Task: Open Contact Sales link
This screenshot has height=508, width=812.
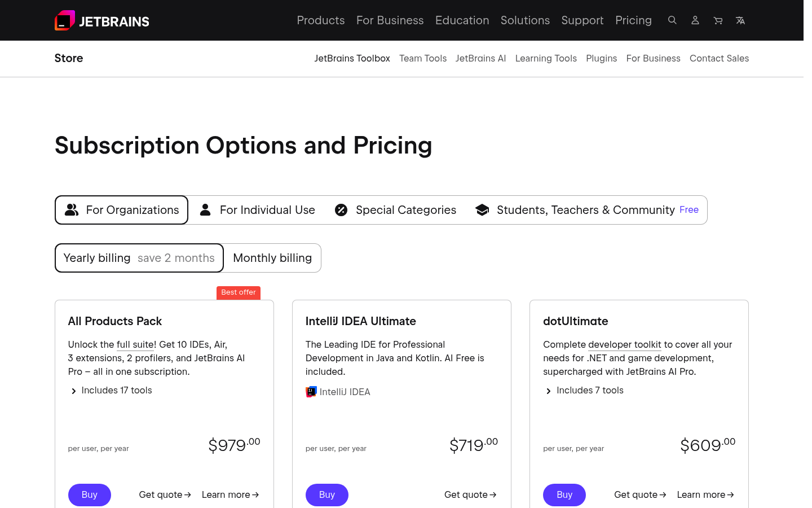Action: point(720,58)
